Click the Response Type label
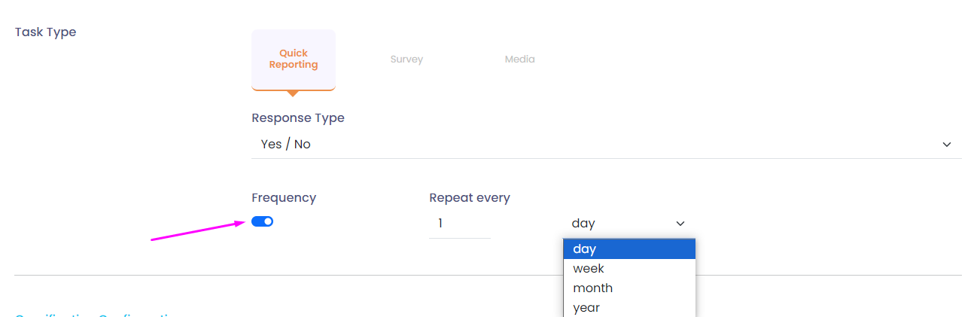Screen dimensions: 980x317 (x=298, y=118)
